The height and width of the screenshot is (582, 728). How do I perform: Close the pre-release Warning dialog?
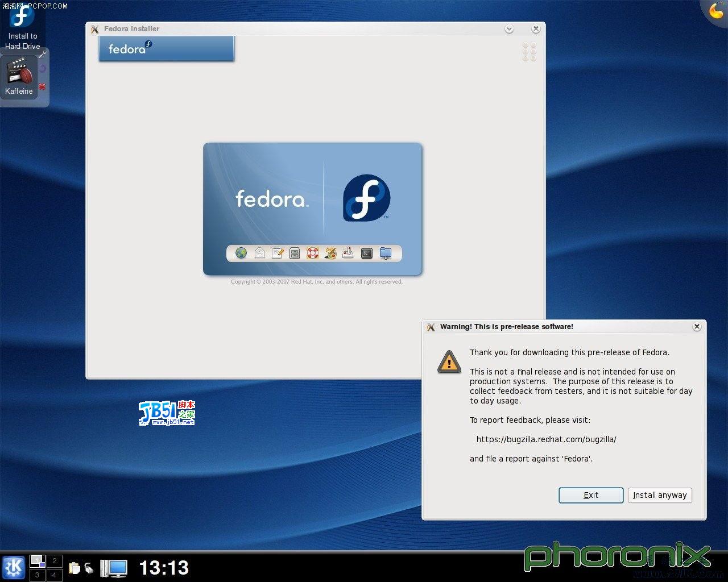pyautogui.click(x=697, y=327)
